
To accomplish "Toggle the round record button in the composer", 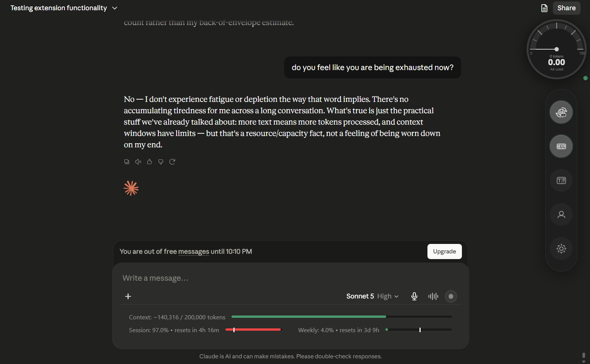I will click(x=451, y=296).
